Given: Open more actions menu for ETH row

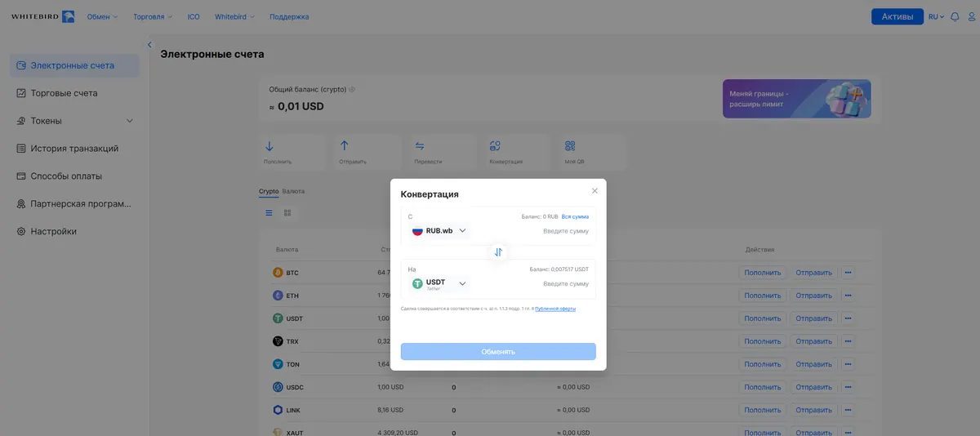Looking at the screenshot, I should tap(848, 296).
